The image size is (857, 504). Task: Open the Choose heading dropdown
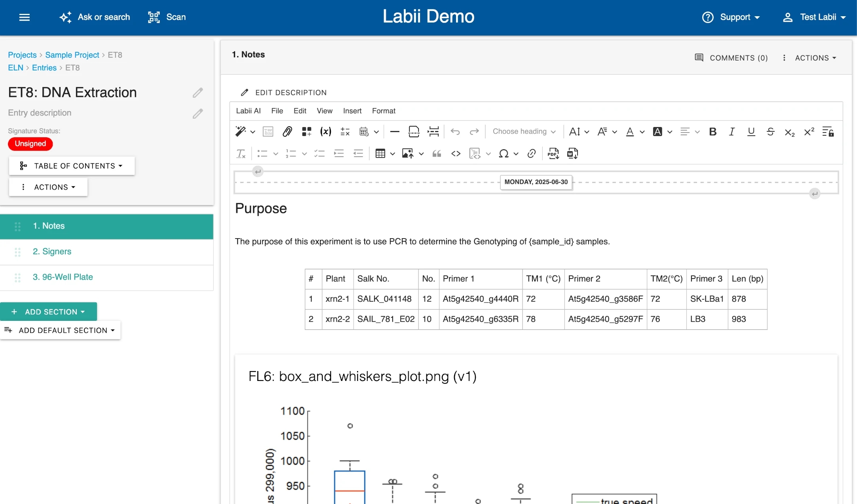(524, 132)
